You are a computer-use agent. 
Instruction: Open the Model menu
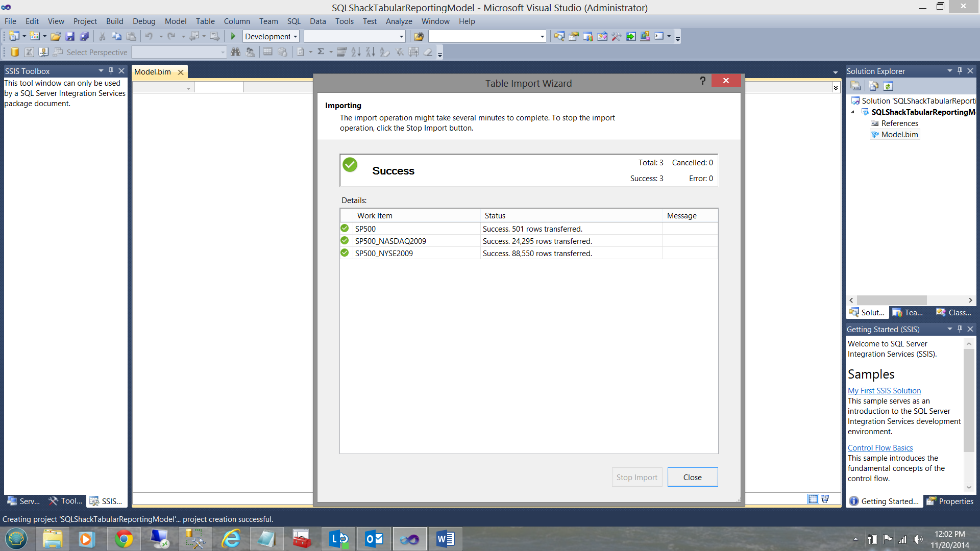coord(175,21)
